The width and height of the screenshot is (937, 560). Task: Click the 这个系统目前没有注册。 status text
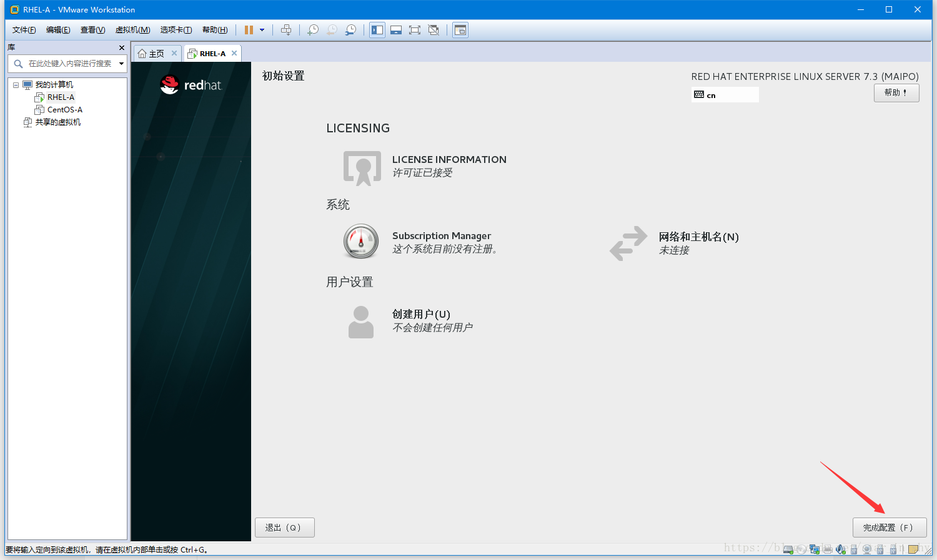pos(445,249)
